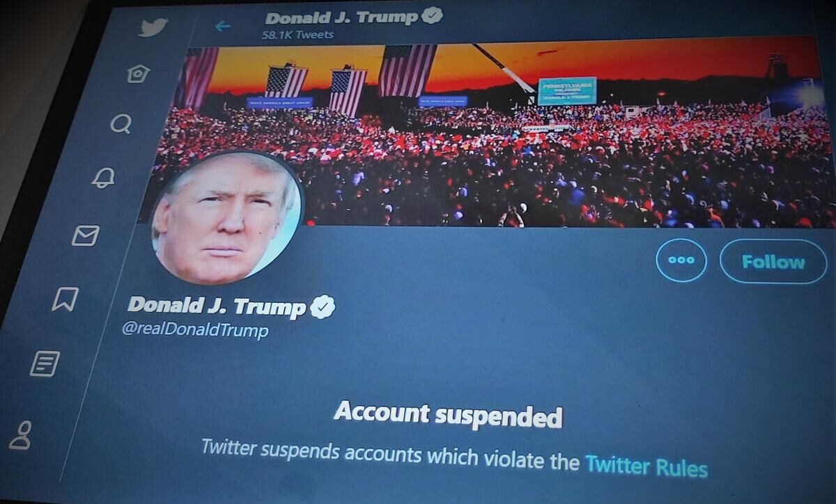Open Explore via the magnifier icon

[121, 124]
